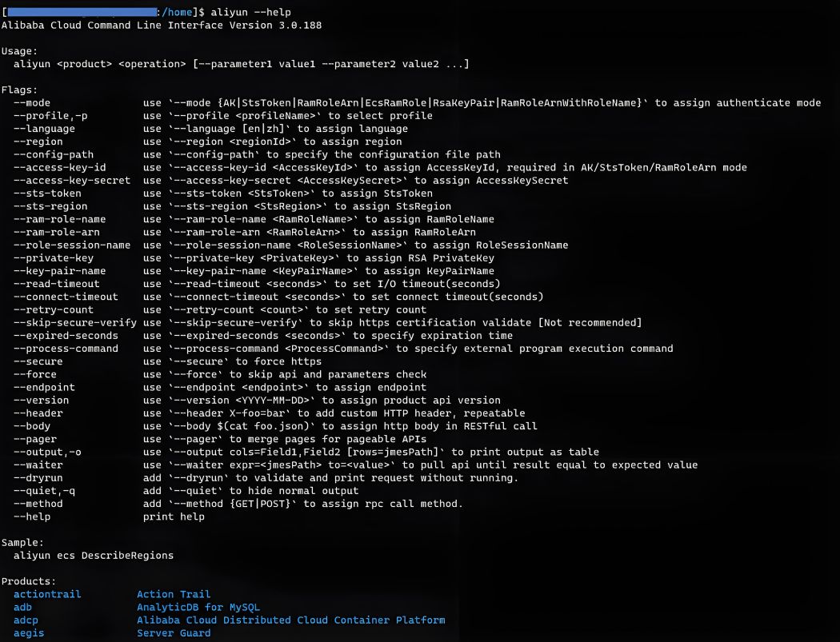This screenshot has width=840, height=642.
Task: Click the "Sample:" heading
Action: pos(22,542)
